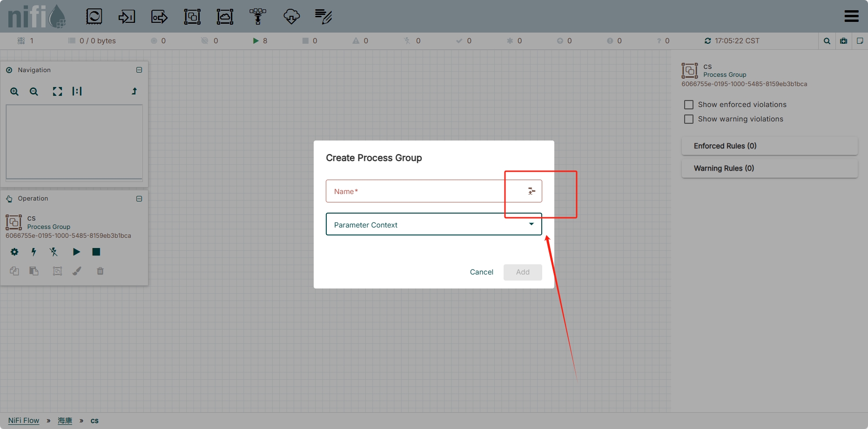Start the cs process group
Image resolution: width=868 pixels, height=429 pixels.
coord(76,252)
